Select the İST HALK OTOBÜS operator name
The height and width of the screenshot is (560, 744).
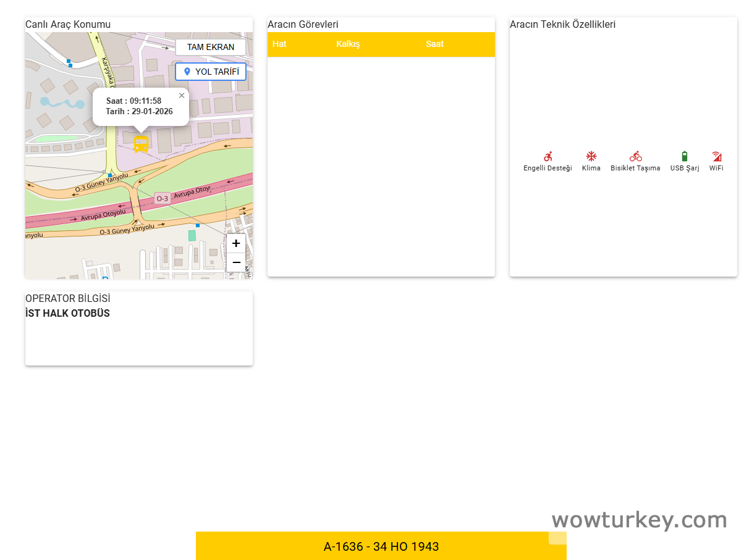point(67,313)
